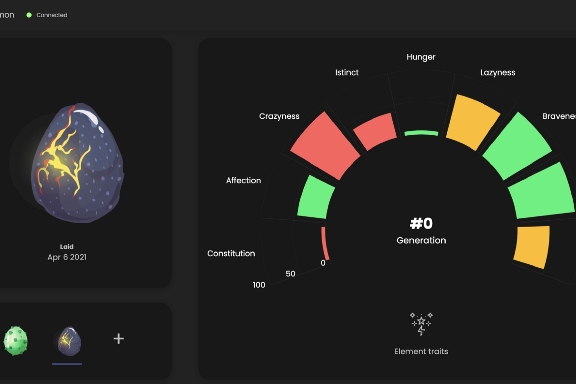Select the dark lava egg thumbnail

coord(69,341)
